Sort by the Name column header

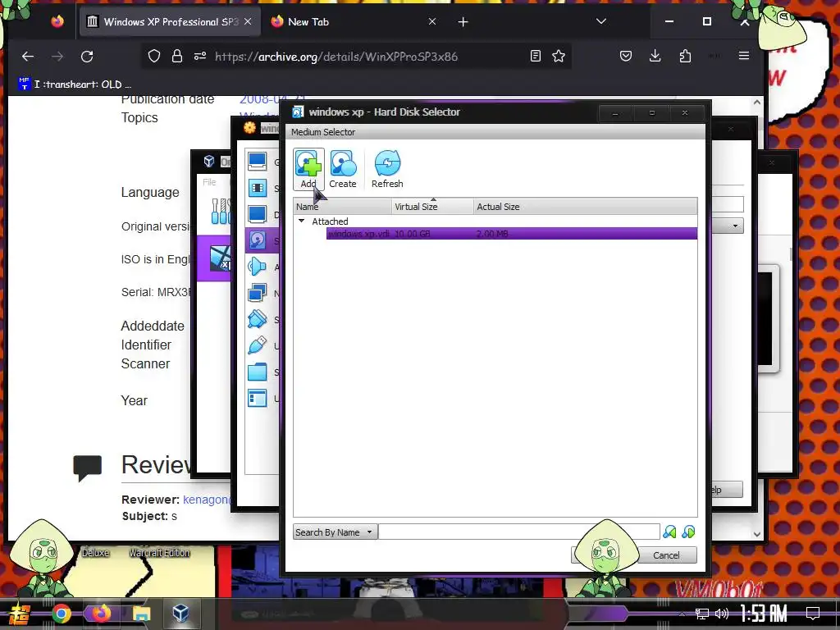click(343, 206)
